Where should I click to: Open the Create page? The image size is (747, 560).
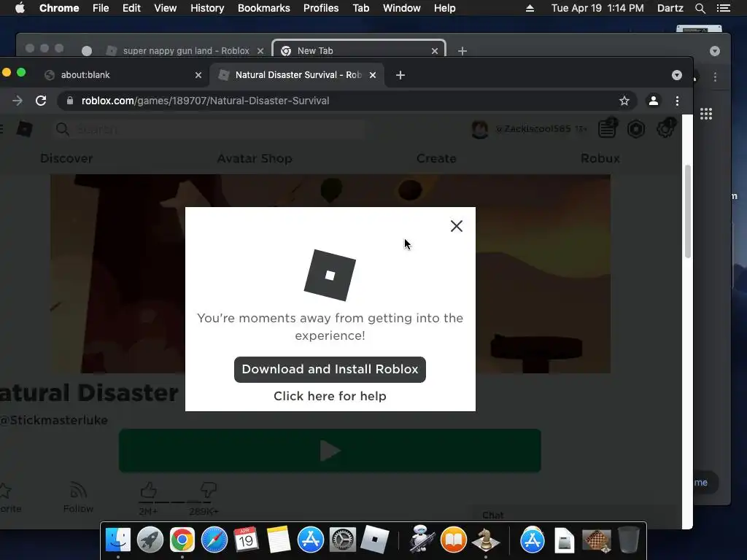(x=436, y=158)
